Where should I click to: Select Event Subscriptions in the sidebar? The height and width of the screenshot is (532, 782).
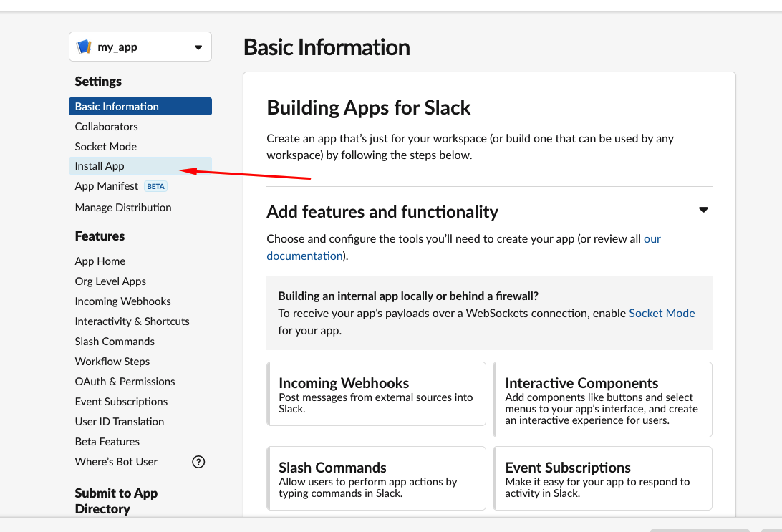click(x=121, y=402)
